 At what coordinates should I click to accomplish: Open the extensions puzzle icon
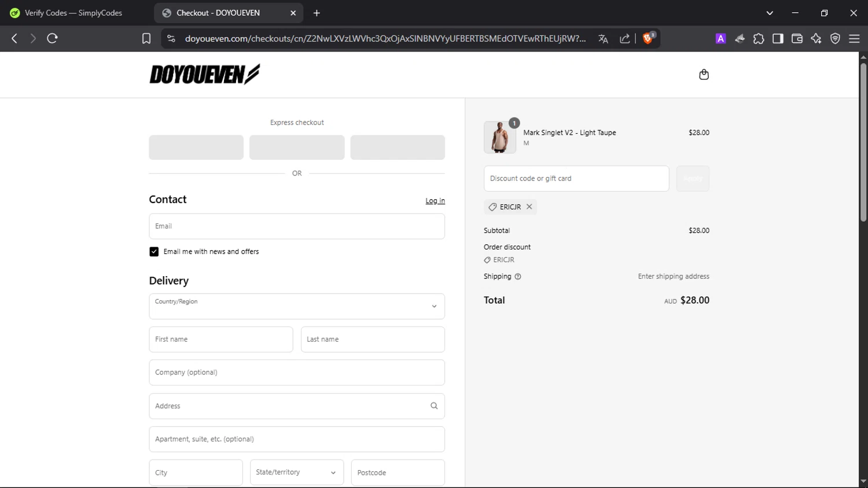click(x=759, y=39)
